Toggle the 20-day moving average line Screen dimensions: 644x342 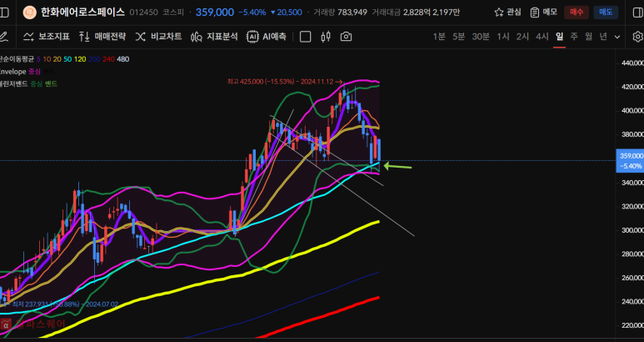coord(57,59)
